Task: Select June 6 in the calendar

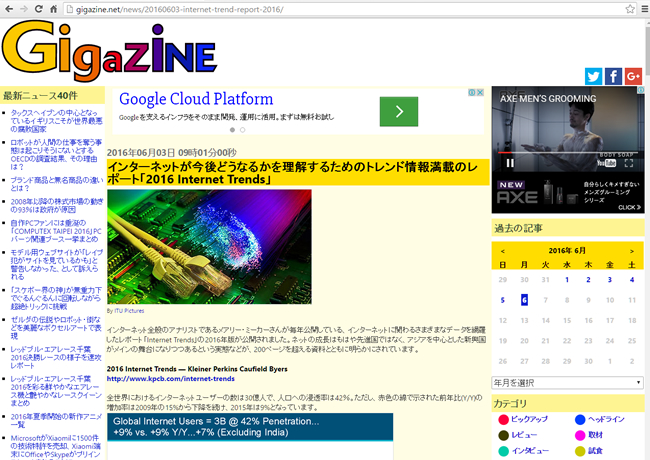Action: coord(524,300)
